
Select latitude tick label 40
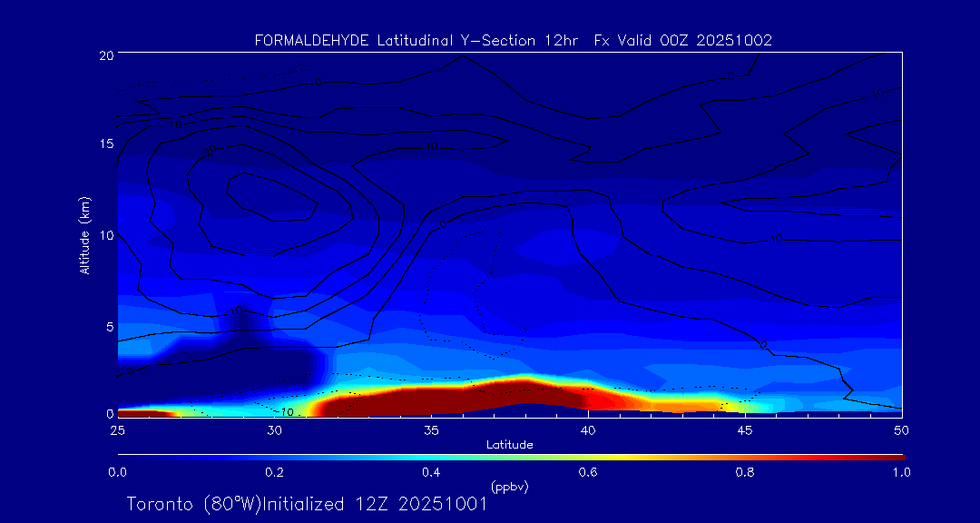point(588,429)
